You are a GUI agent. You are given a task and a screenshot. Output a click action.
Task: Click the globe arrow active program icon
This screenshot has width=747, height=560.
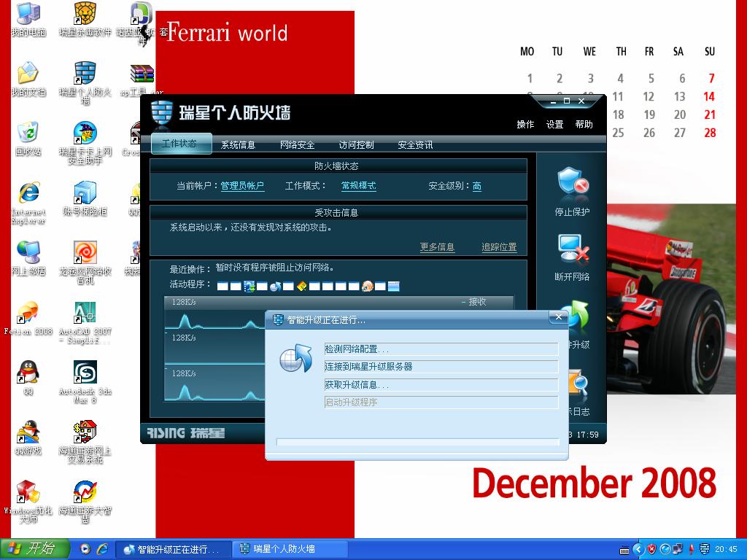coord(275,286)
